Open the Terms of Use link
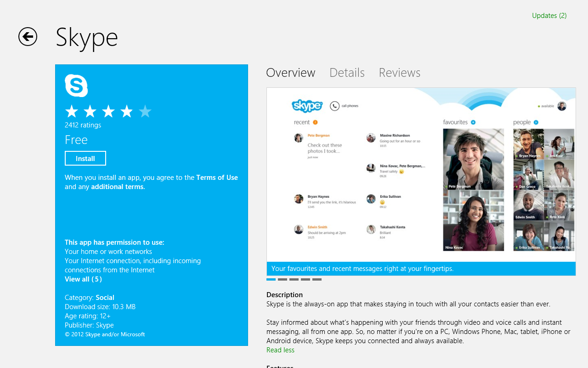Screen dimensions: 588x368 pyautogui.click(x=217, y=178)
